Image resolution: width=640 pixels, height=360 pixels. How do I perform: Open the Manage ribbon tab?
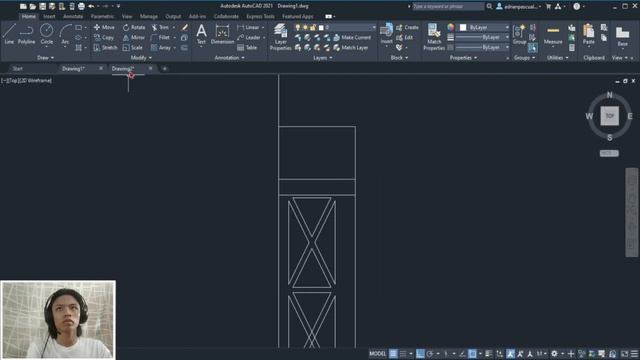coord(149,16)
